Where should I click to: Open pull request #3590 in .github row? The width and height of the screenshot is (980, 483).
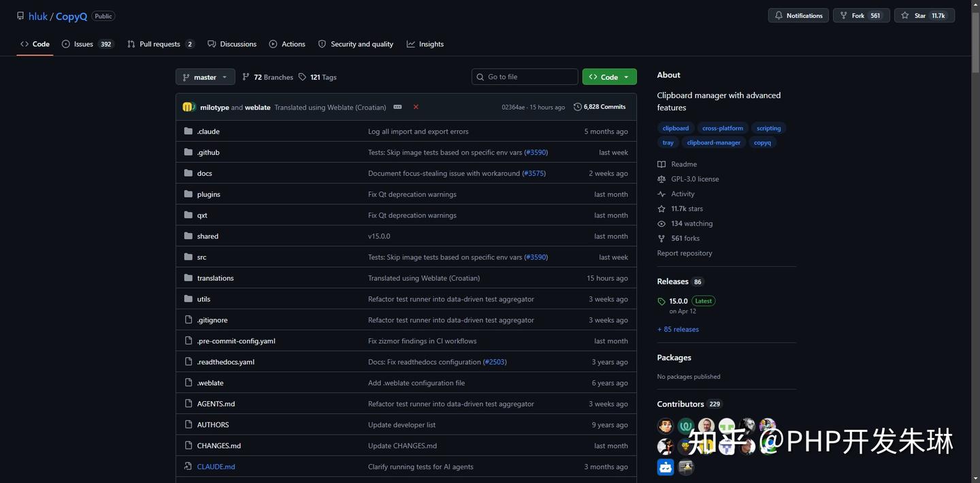[536, 153]
